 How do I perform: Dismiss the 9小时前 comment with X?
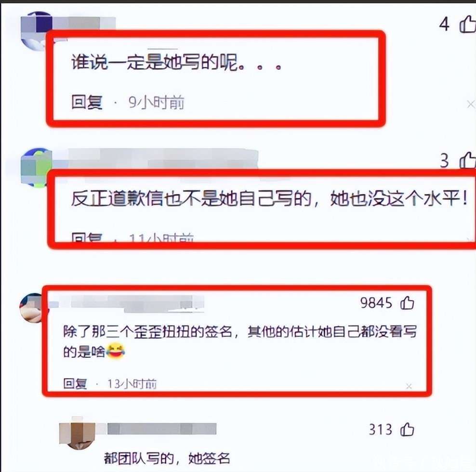(x=471, y=105)
